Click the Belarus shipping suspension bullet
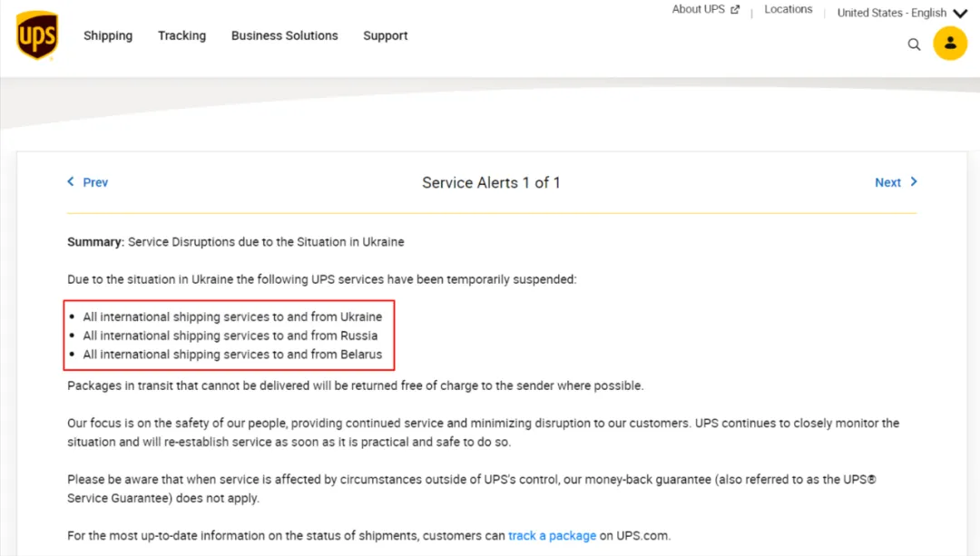 232,355
